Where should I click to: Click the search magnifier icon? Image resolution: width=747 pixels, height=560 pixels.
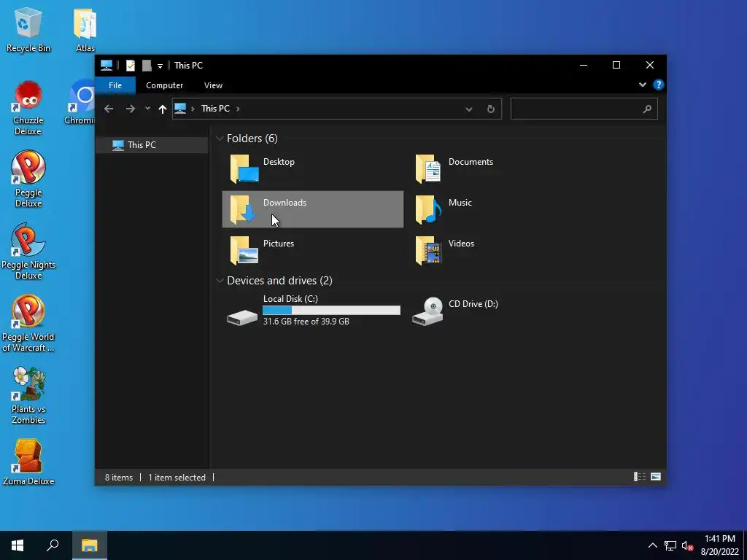647,109
